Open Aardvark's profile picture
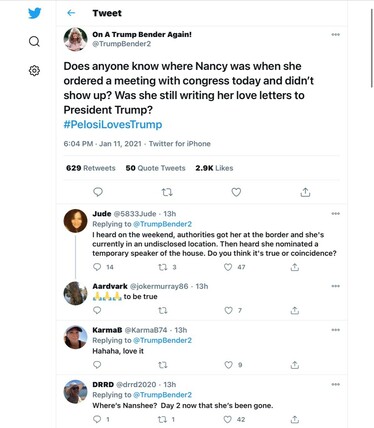 click(75, 293)
